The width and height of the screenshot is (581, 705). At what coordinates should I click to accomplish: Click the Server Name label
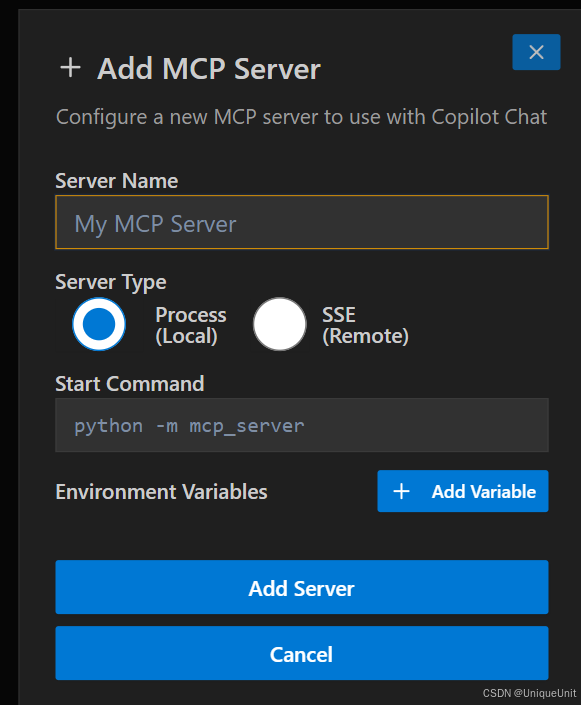(x=116, y=181)
